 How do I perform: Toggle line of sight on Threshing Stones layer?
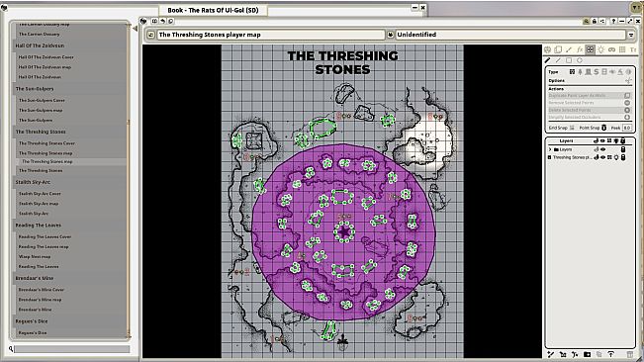tap(609, 157)
